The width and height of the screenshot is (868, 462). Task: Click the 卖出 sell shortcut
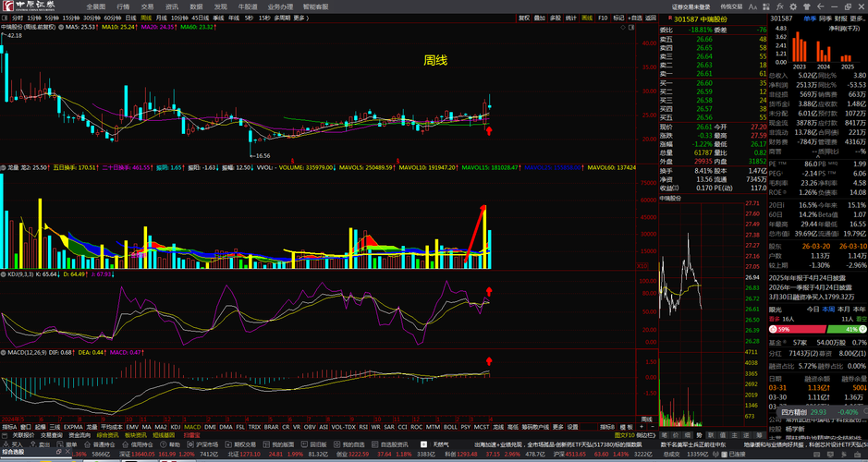click(x=40, y=444)
